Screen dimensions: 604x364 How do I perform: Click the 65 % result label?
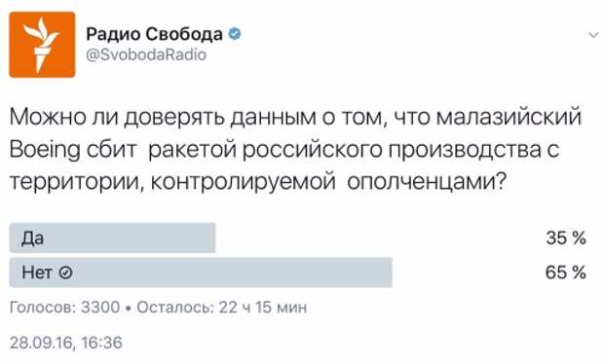pyautogui.click(x=566, y=273)
